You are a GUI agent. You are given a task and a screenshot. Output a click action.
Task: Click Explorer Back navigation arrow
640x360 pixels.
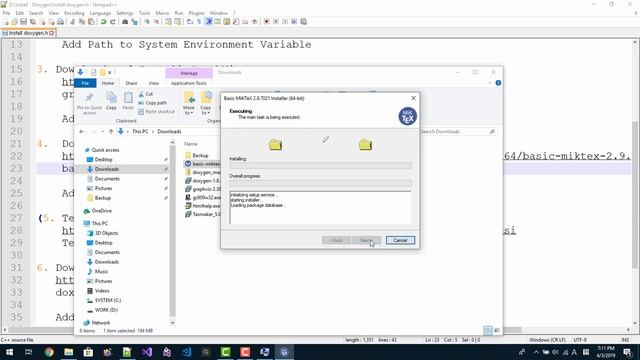[82, 131]
